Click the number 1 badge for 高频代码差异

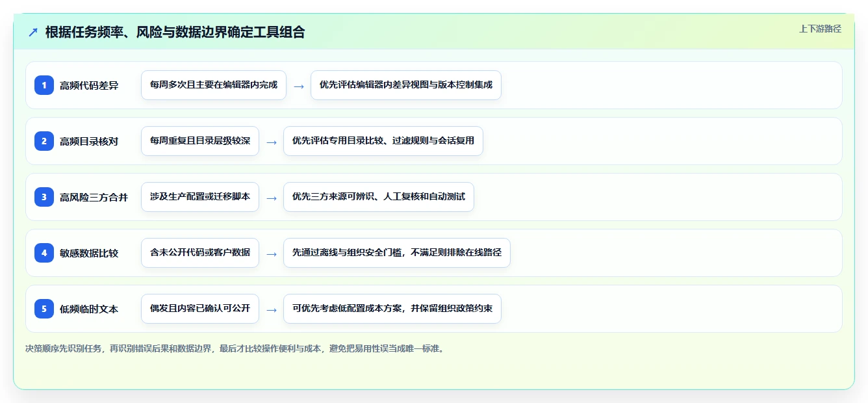point(44,85)
